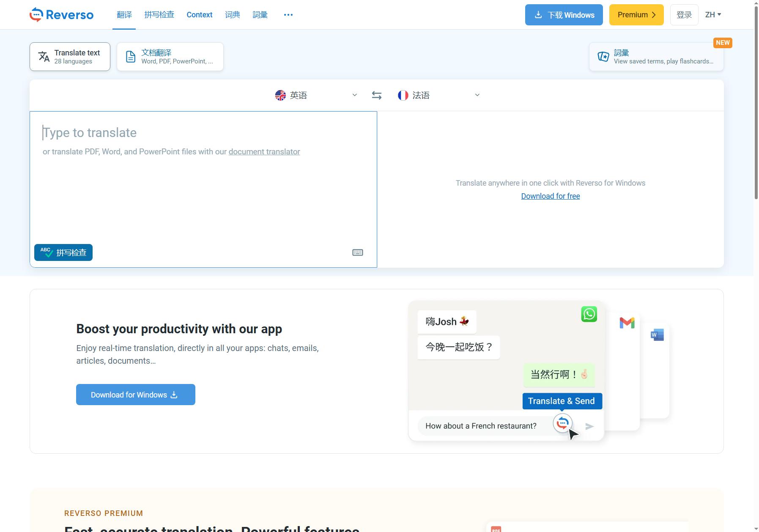This screenshot has height=532, width=759.
Task: Click the flashcards icon beside 詞彙 card
Action: point(603,57)
